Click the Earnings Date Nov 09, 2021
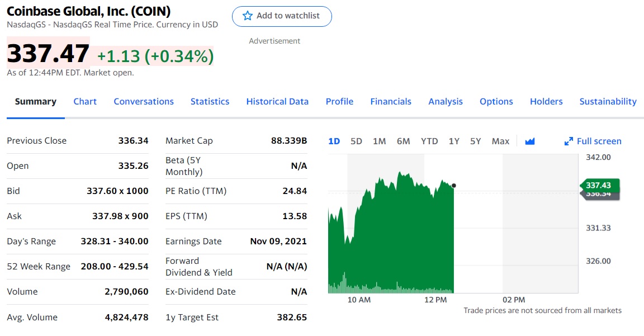This screenshot has height=336, width=644. [x=278, y=241]
